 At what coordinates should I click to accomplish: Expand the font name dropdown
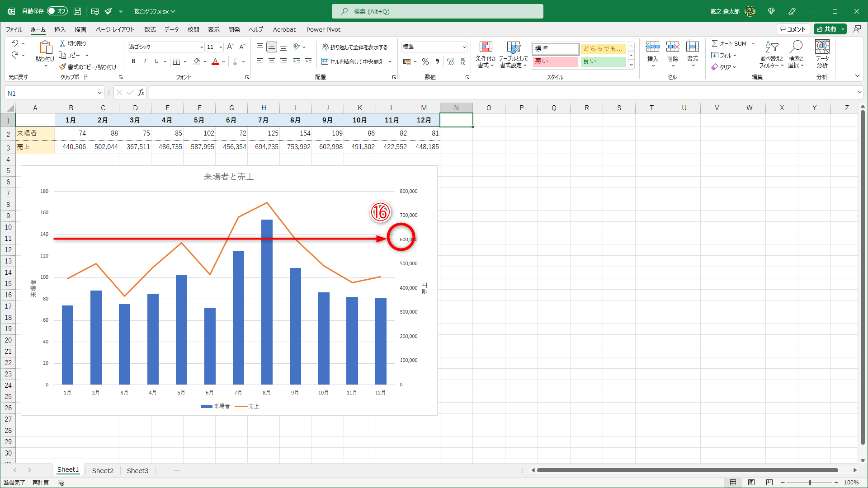(202, 47)
